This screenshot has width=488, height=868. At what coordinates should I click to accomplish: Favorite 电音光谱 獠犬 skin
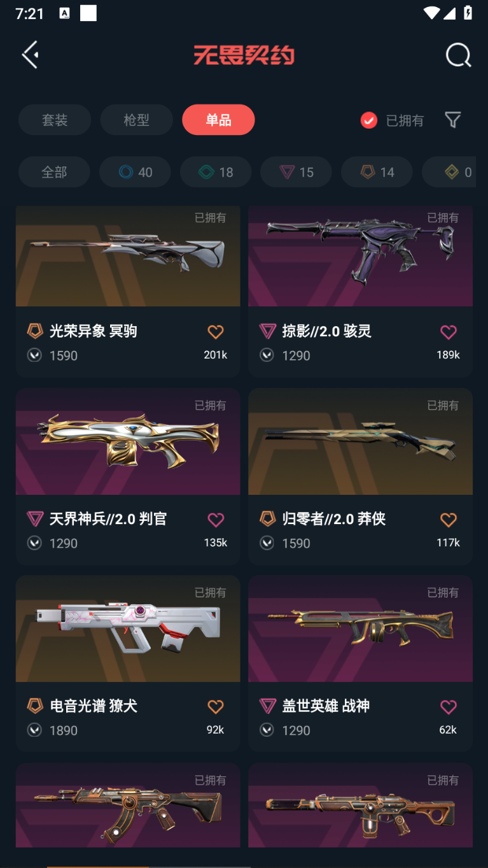click(x=216, y=707)
